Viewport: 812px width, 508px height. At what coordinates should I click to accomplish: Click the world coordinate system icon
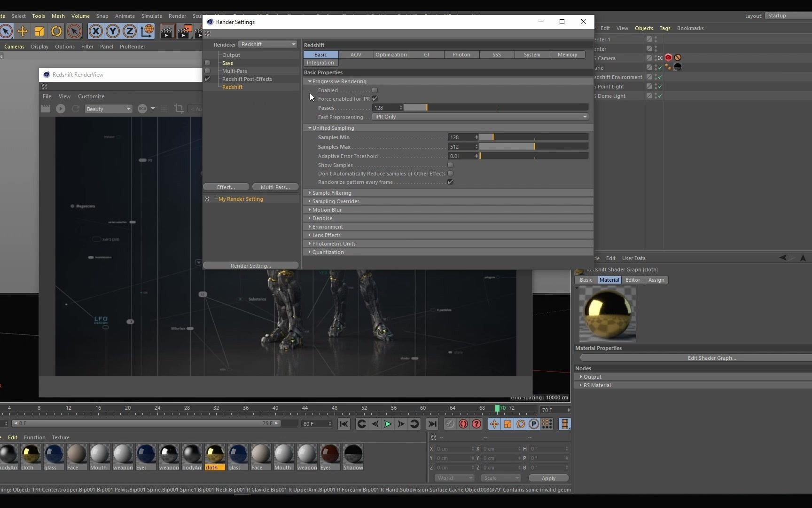point(147,31)
